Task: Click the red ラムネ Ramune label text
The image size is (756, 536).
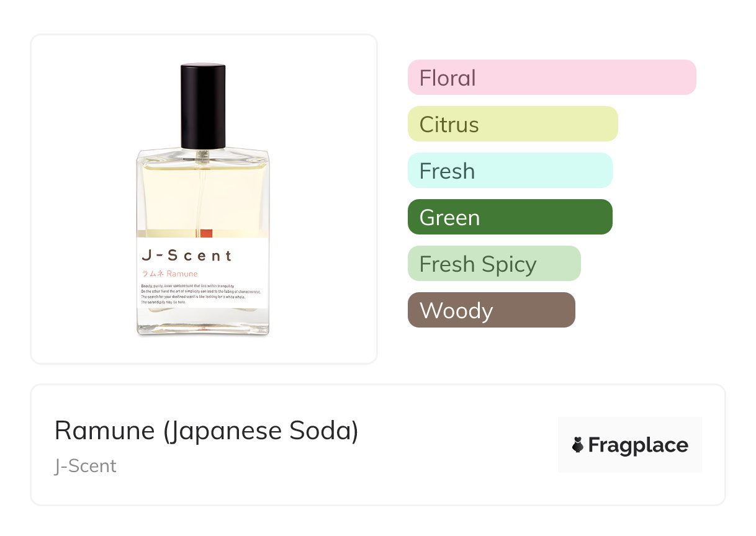Action: 170,274
